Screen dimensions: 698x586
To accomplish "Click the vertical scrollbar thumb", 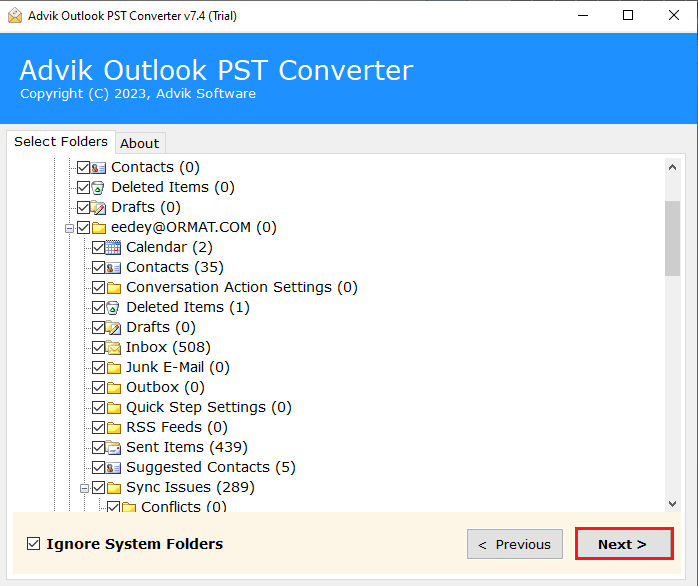I will coord(673,238).
